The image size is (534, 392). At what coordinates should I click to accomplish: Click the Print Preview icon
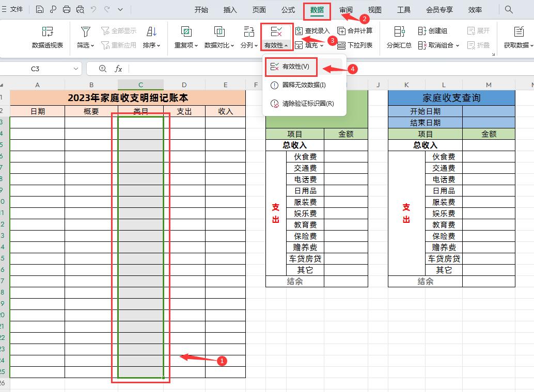pos(80,9)
